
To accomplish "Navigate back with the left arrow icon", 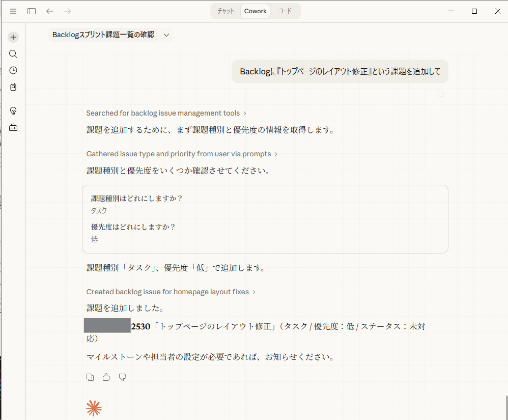I will click(49, 11).
